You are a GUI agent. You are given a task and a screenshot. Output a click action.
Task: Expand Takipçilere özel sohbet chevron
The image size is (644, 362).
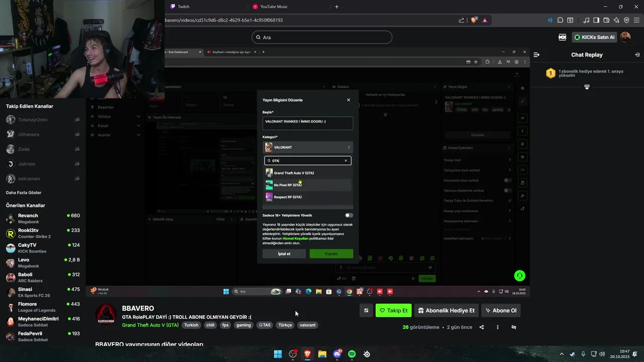tap(509, 170)
